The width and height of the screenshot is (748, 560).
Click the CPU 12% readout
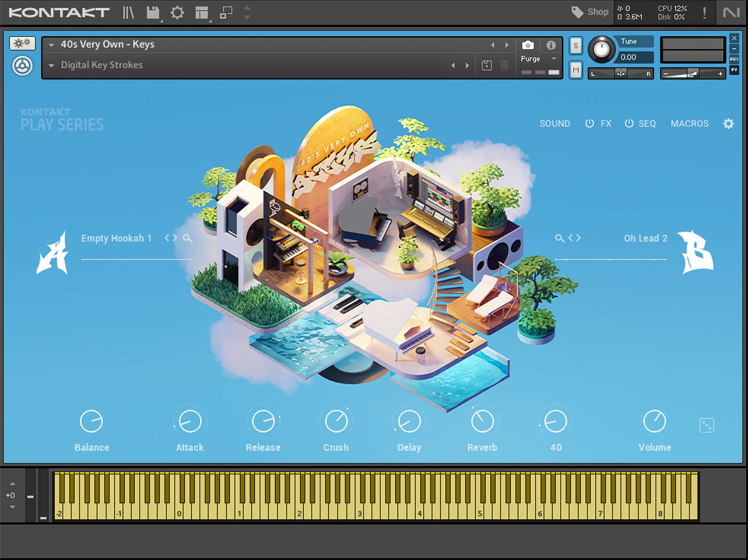click(672, 9)
